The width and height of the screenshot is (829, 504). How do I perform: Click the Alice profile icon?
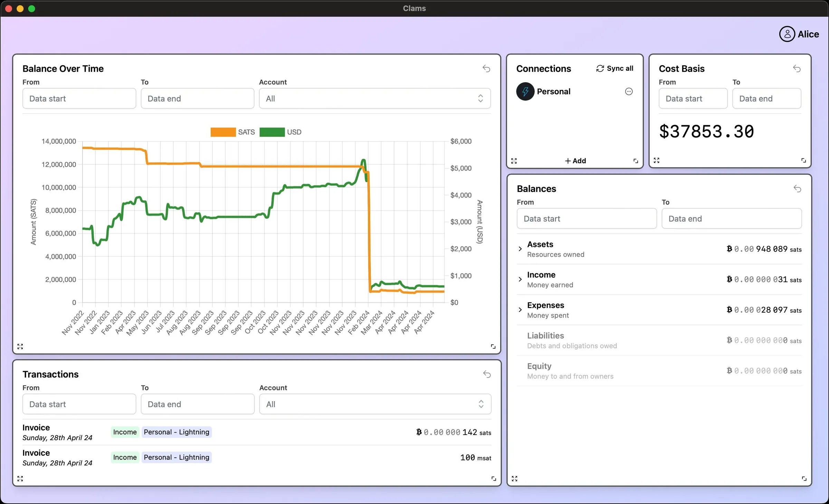tap(787, 33)
